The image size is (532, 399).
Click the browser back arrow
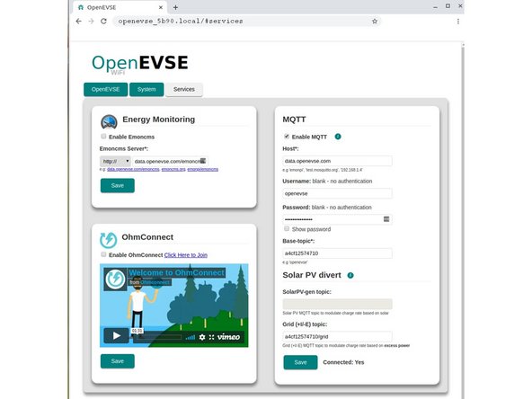click(x=79, y=21)
